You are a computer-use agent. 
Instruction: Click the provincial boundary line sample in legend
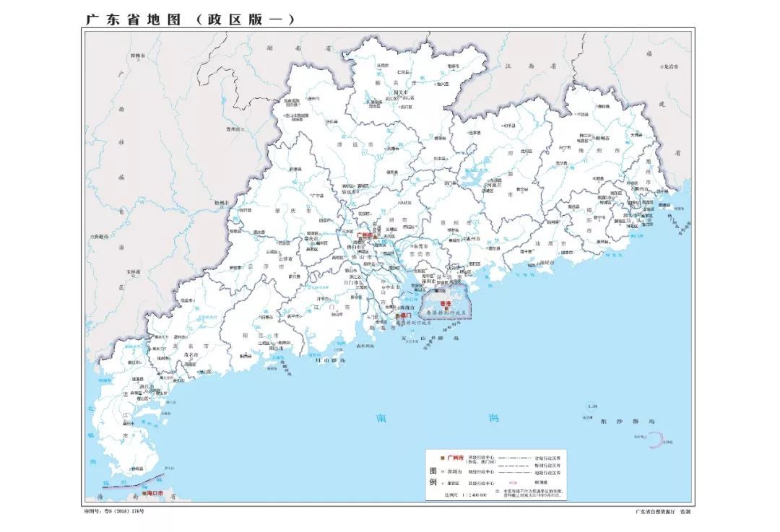tap(516, 458)
